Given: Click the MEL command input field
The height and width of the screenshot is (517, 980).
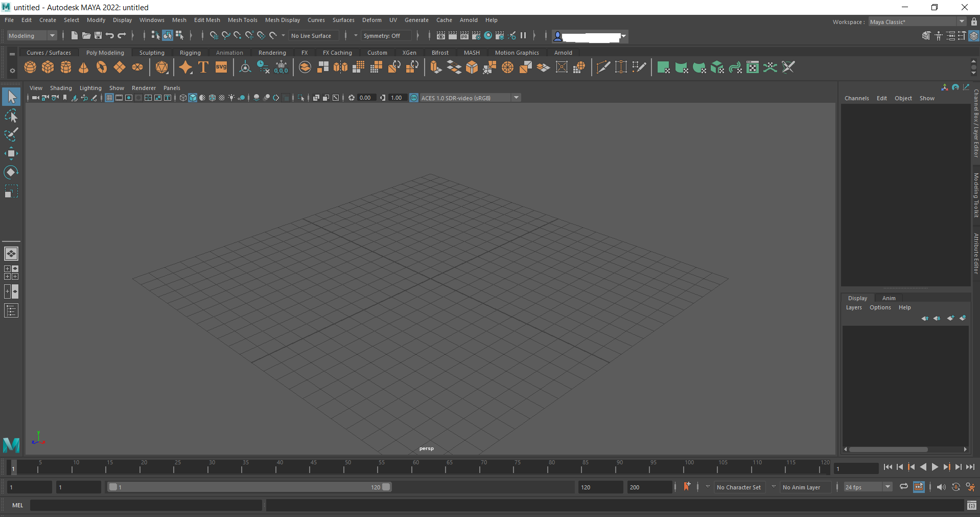Looking at the screenshot, I should click(146, 505).
